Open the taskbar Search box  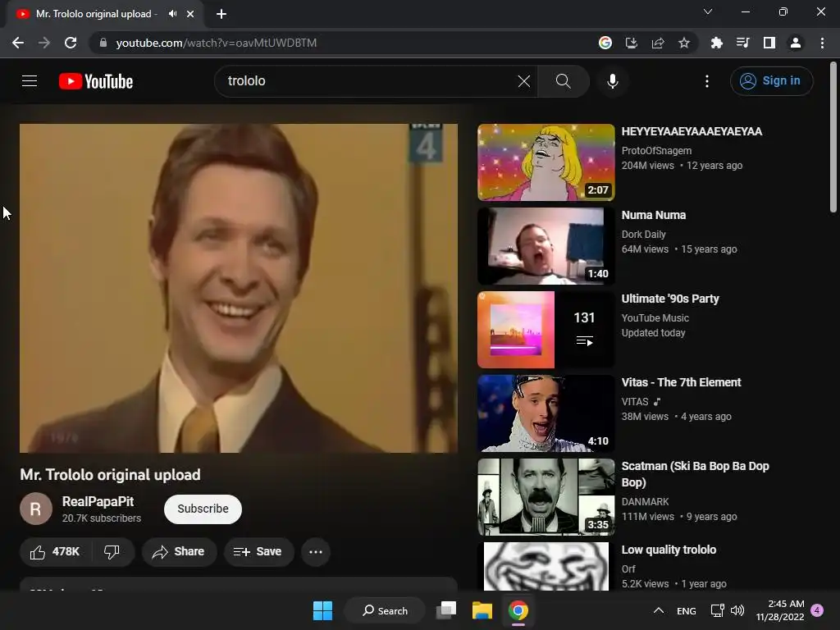(x=385, y=610)
